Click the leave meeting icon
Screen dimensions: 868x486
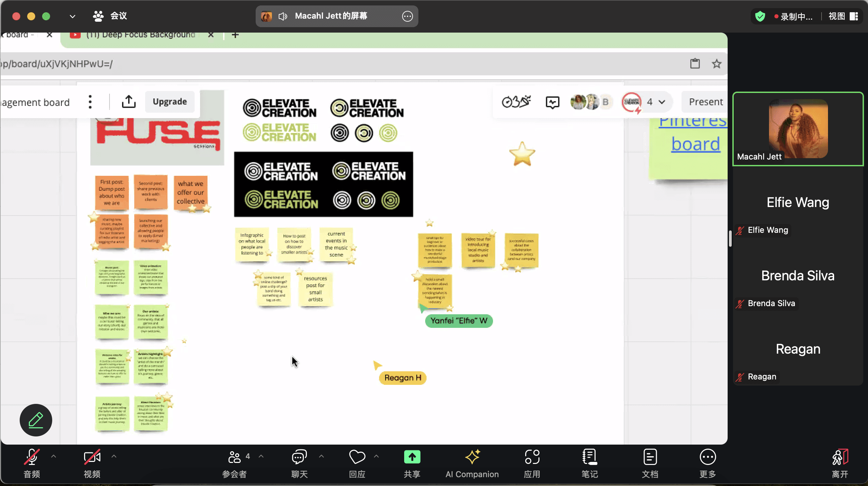coord(840,457)
